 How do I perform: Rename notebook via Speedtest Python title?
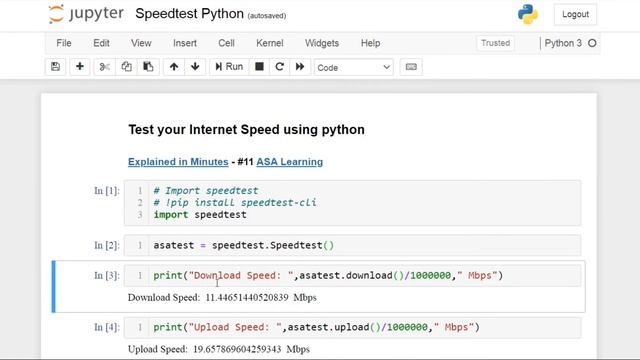pyautogui.click(x=189, y=13)
